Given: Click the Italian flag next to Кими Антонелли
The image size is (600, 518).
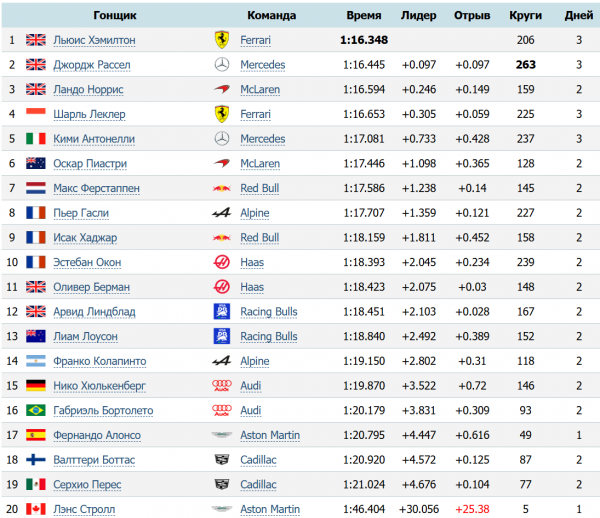Looking at the screenshot, I should coord(36,138).
